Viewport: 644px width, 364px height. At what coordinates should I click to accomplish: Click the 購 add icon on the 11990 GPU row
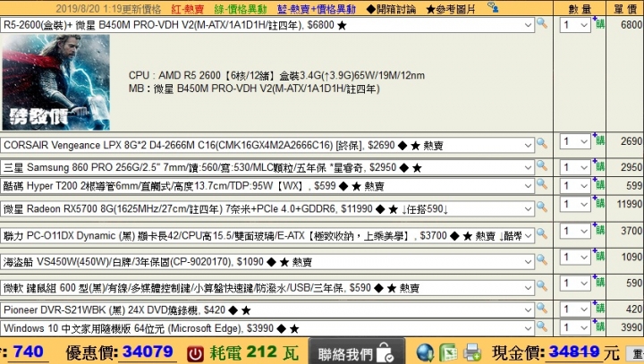[598, 202]
